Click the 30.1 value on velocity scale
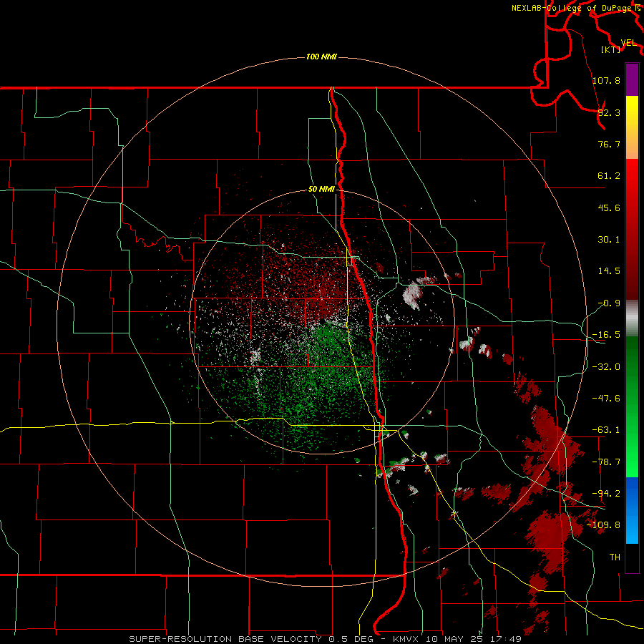The image size is (644, 644). (x=609, y=240)
